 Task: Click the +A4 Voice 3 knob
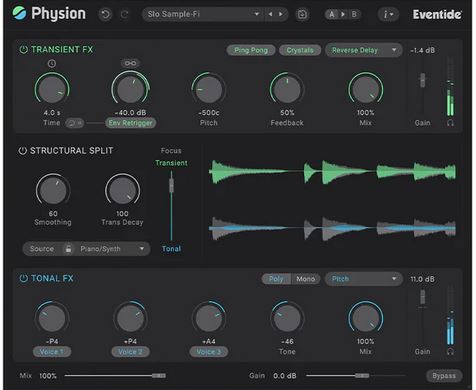(x=209, y=318)
